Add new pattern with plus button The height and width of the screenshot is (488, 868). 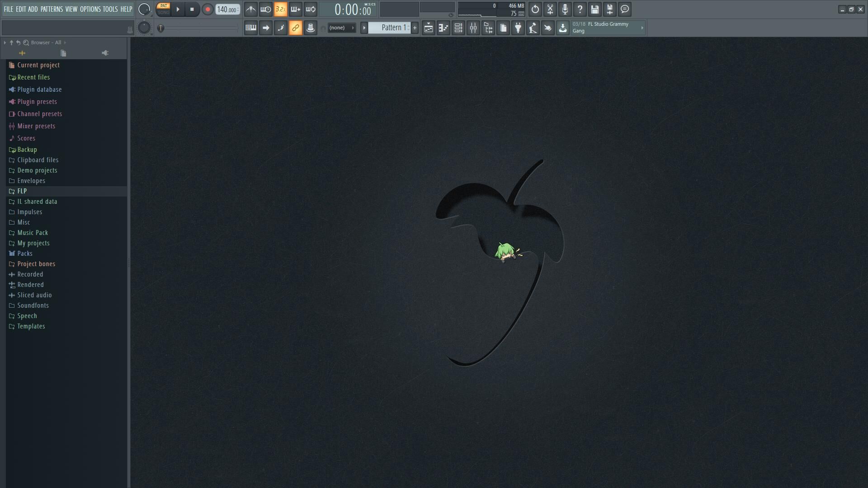(x=415, y=28)
